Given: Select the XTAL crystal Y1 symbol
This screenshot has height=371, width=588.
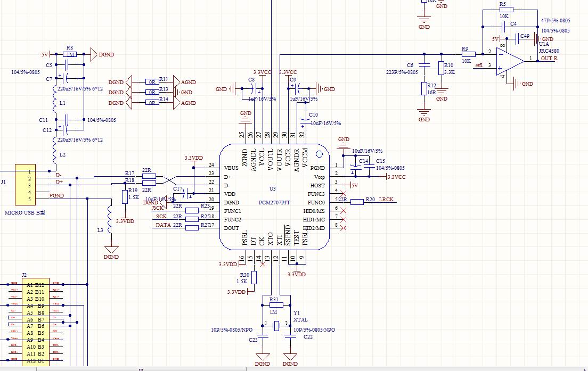Looking at the screenshot, I should coord(277,326).
